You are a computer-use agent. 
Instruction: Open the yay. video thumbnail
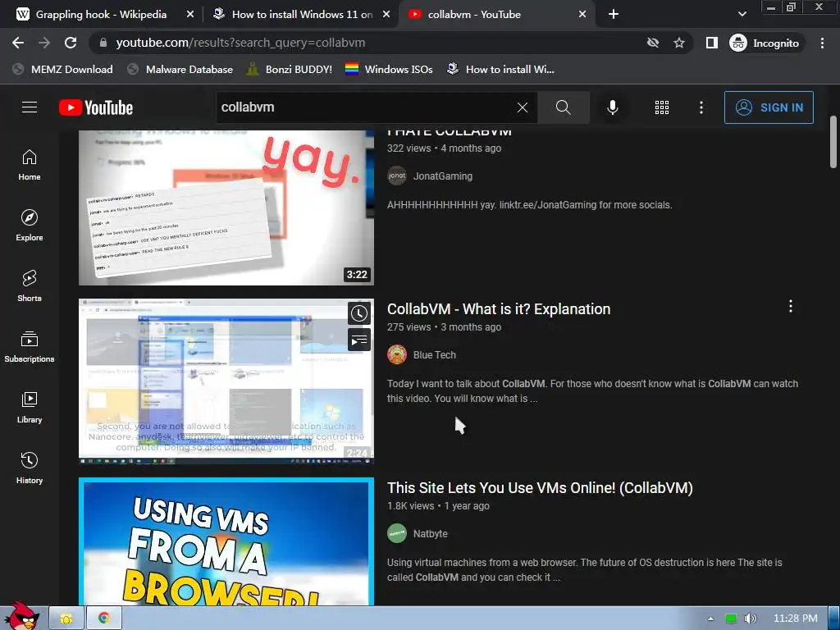[x=226, y=208]
